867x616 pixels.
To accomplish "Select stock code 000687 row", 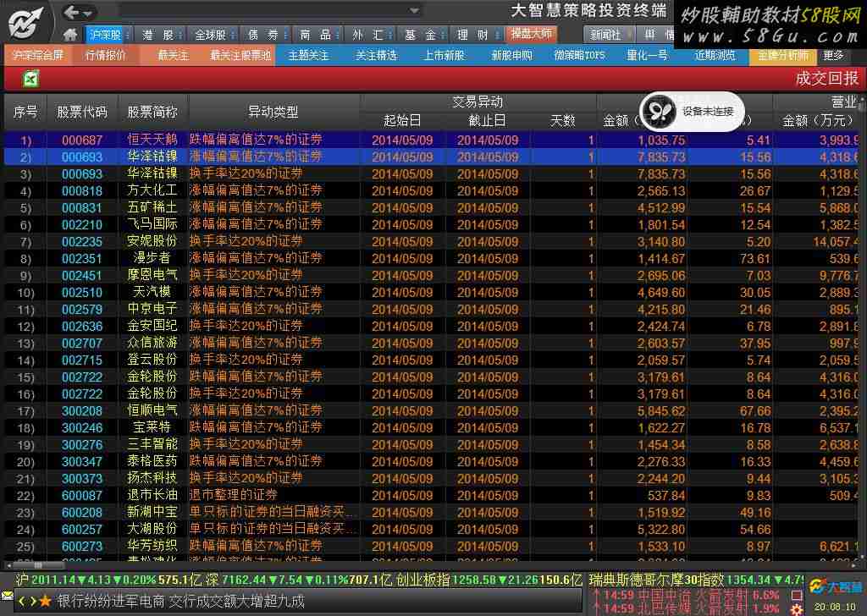I will pyautogui.click(x=431, y=140).
